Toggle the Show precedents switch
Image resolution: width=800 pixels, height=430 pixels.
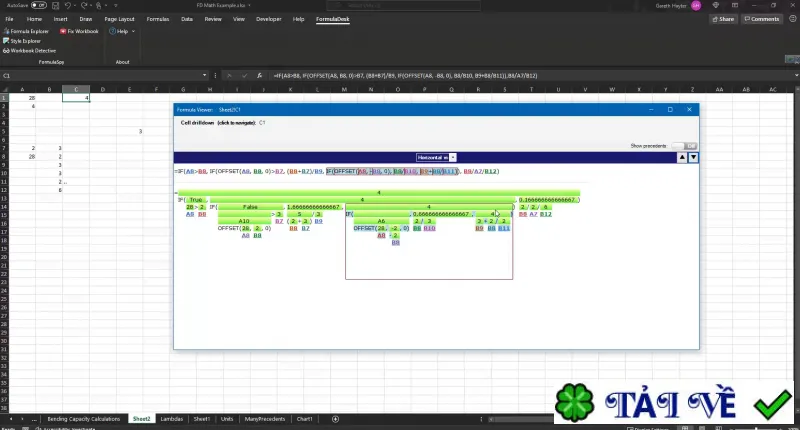[684, 146]
